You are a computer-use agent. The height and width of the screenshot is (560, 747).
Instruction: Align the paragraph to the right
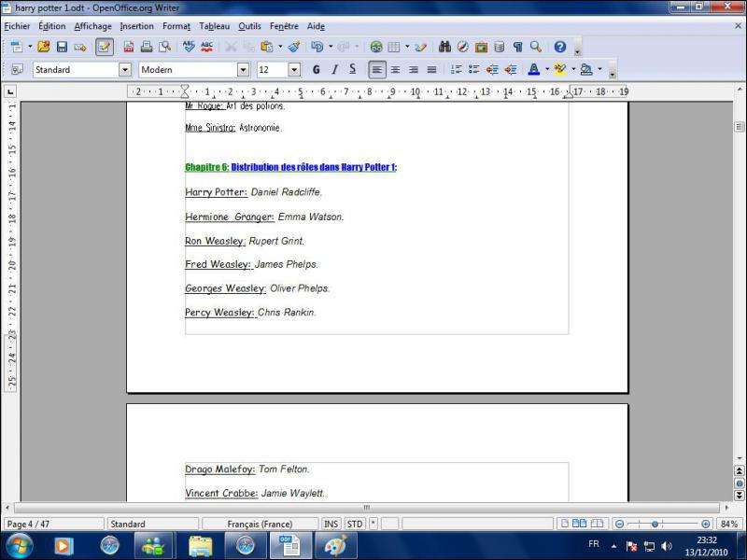pos(414,69)
